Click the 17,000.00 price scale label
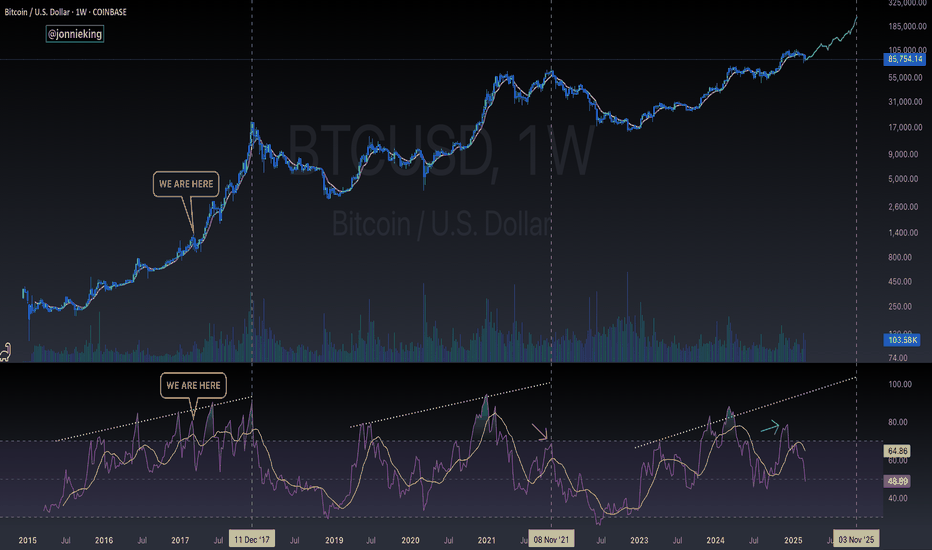The width and height of the screenshot is (932, 550). (x=905, y=128)
